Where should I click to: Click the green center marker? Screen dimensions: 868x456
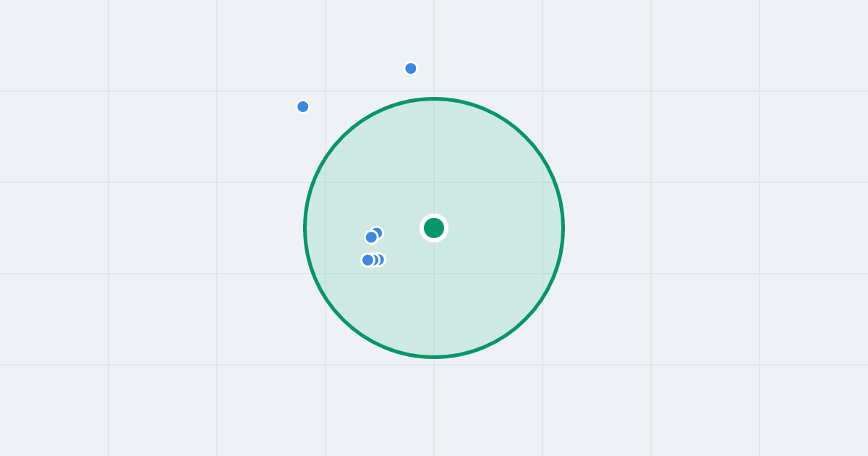[434, 228]
